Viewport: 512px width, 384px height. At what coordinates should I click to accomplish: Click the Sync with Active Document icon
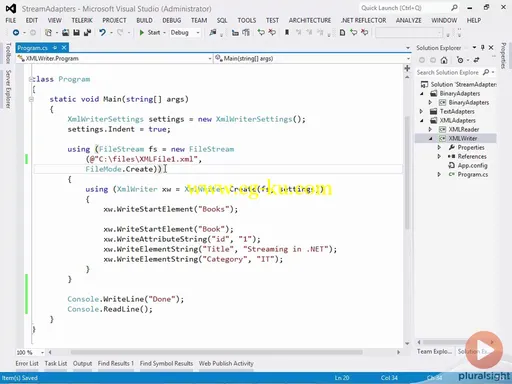pyautogui.click(x=476, y=60)
